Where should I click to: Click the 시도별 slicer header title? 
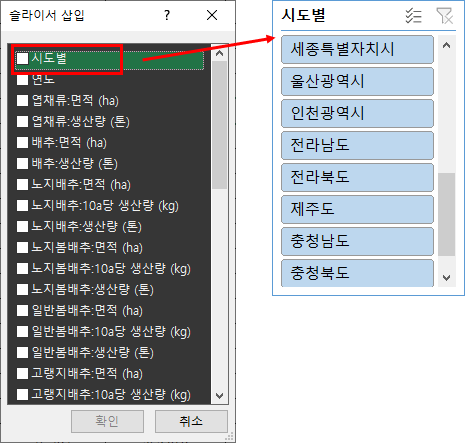(x=303, y=15)
